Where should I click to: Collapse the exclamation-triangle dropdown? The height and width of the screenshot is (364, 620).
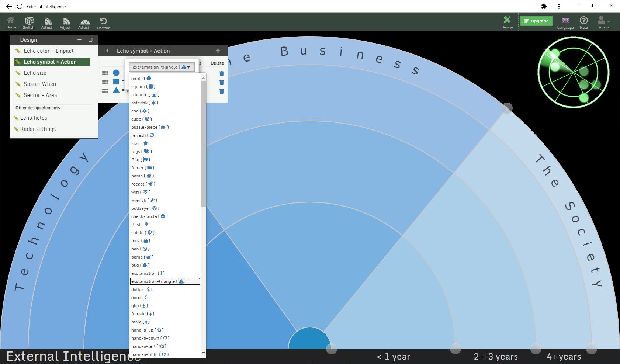tap(162, 67)
